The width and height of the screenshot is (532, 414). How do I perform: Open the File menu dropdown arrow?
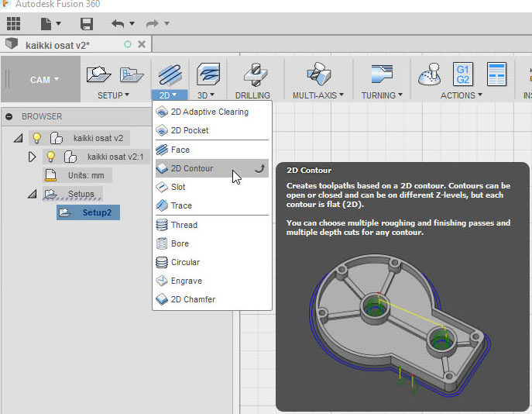click(x=58, y=24)
